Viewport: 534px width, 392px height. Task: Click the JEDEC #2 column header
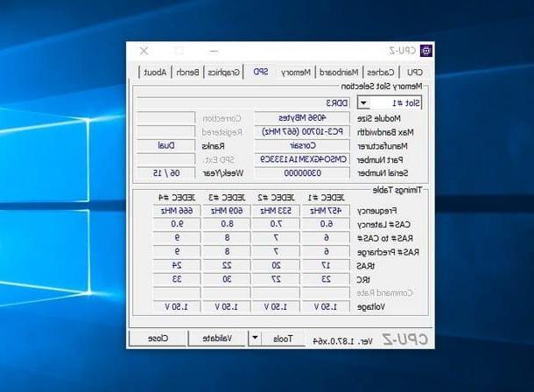[x=277, y=198]
